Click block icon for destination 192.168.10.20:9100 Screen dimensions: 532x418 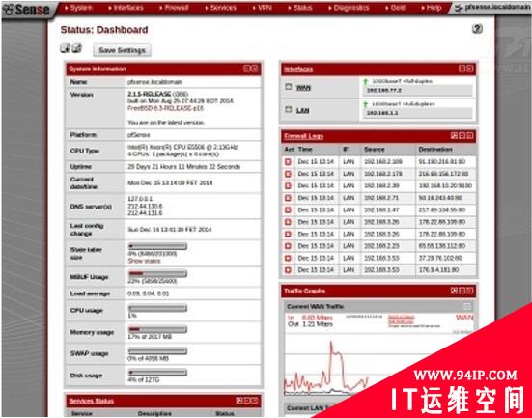pos(288,186)
